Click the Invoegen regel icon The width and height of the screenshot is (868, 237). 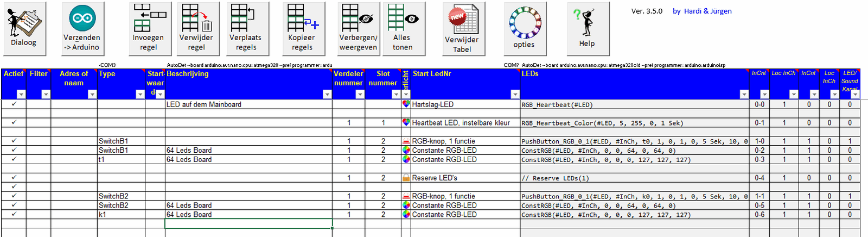(x=149, y=29)
